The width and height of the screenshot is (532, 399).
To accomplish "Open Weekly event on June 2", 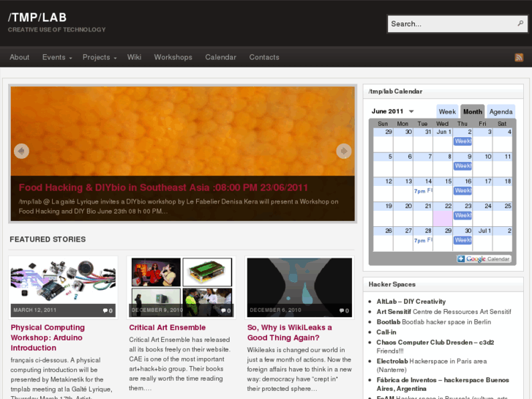I will point(462,141).
